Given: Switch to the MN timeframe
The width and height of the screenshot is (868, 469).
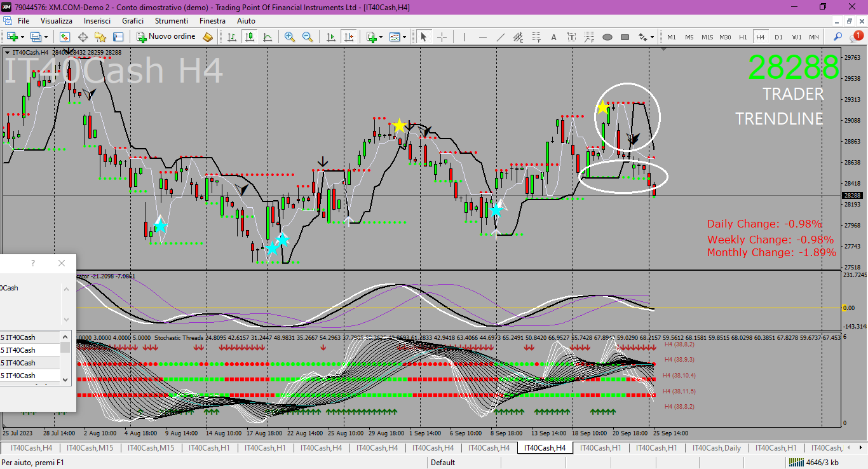Looking at the screenshot, I should coord(814,37).
